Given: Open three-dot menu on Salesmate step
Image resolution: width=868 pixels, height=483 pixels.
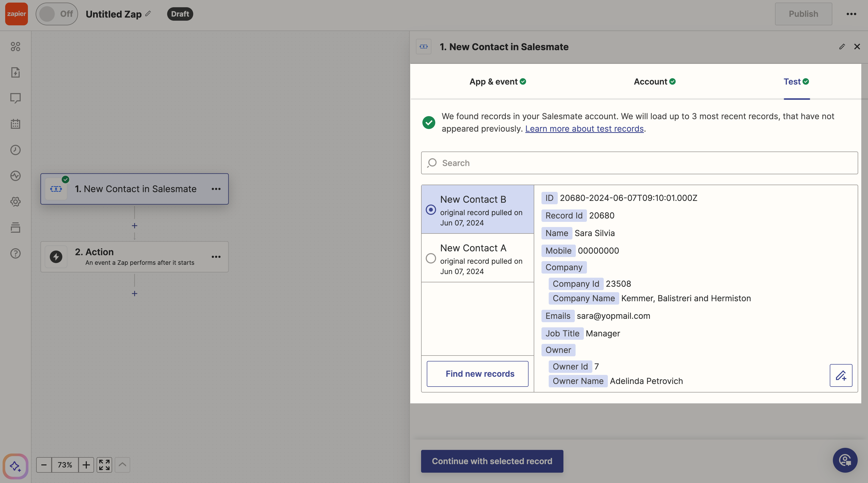Looking at the screenshot, I should click(216, 189).
